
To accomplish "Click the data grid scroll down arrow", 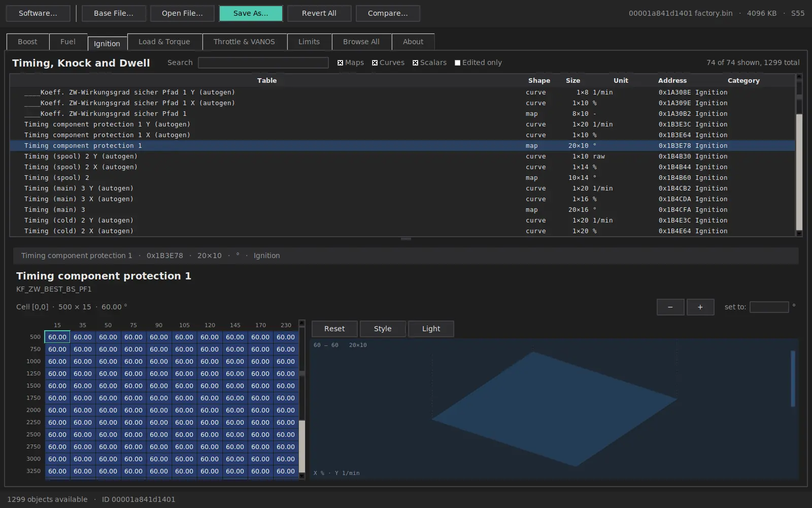I will coord(302,476).
